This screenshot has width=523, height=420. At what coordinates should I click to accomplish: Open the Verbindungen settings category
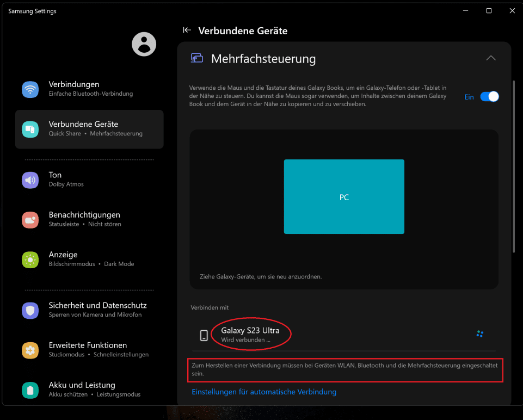[89, 89]
